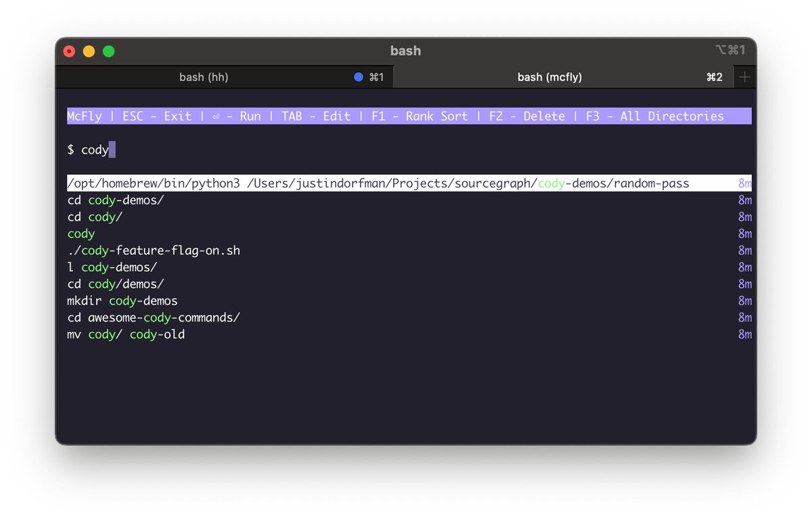The height and width of the screenshot is (518, 812).
Task: Click 'F1 - Rank Sort' in header
Action: [x=420, y=116]
